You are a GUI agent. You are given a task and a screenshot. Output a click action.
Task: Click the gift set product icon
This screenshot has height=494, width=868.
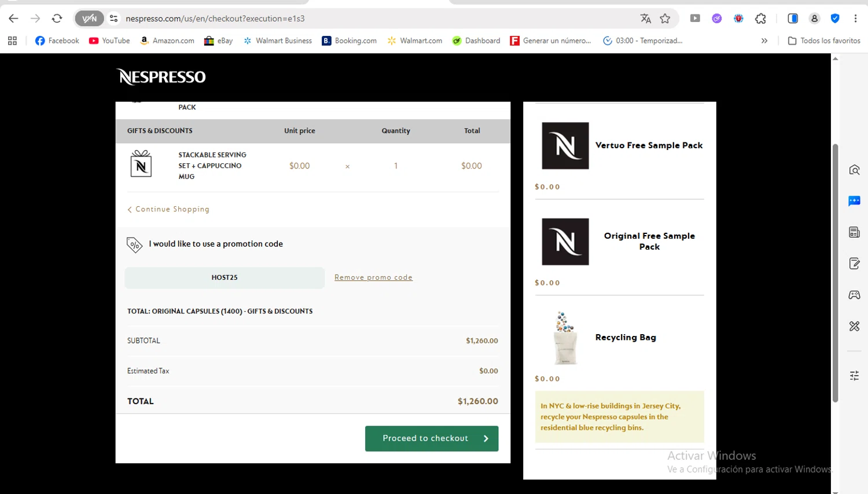(141, 164)
